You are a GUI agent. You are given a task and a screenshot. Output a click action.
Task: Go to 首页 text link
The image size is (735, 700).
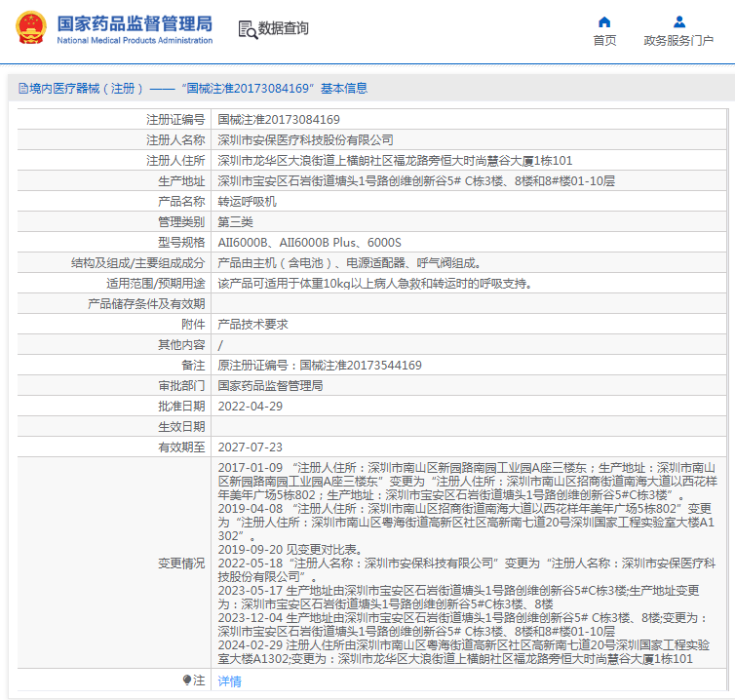coord(604,41)
